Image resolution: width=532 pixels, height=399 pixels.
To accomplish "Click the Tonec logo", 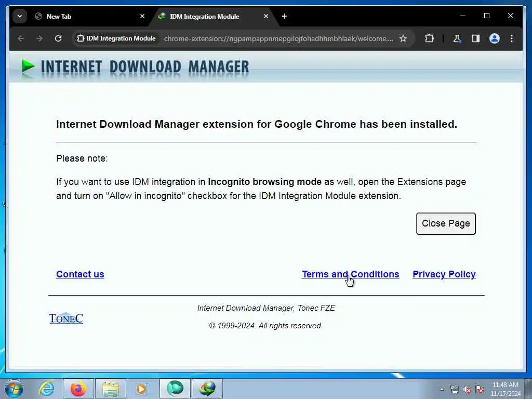I will click(x=66, y=318).
